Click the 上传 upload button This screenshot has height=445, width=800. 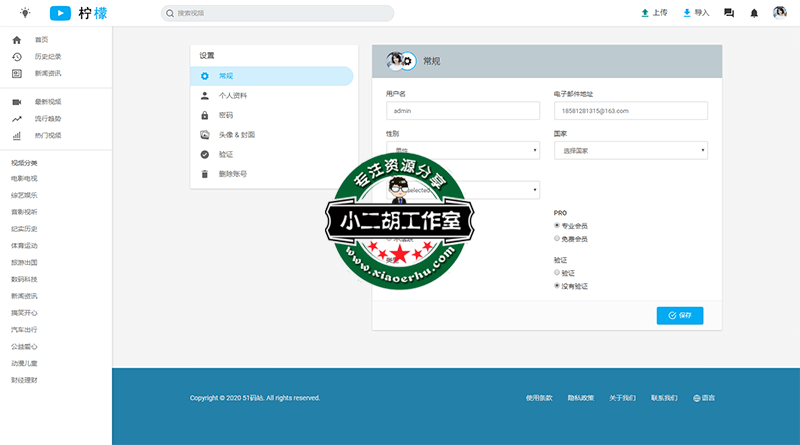654,13
